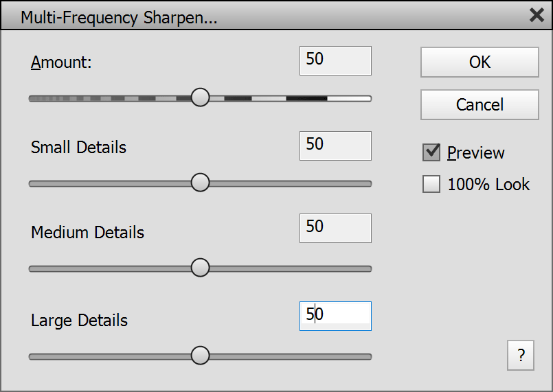Click the white right end of Amount slider track
The image size is (553, 392).
pyautogui.click(x=349, y=98)
